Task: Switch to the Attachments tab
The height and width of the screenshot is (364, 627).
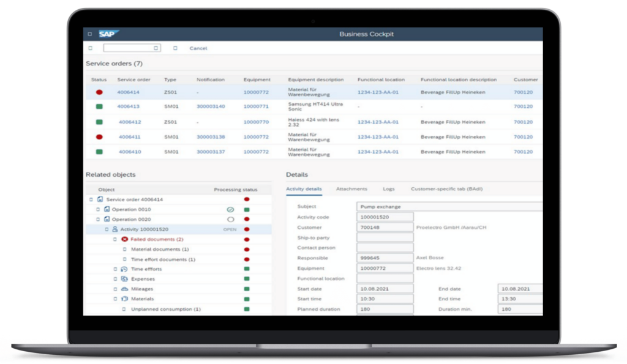Action: 351,189
